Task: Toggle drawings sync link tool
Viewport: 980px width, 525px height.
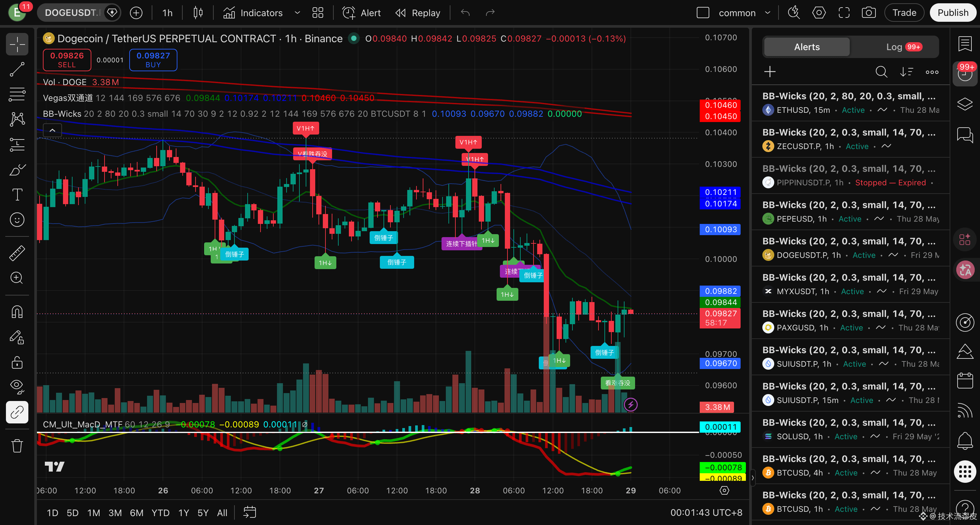Action: 17,412
